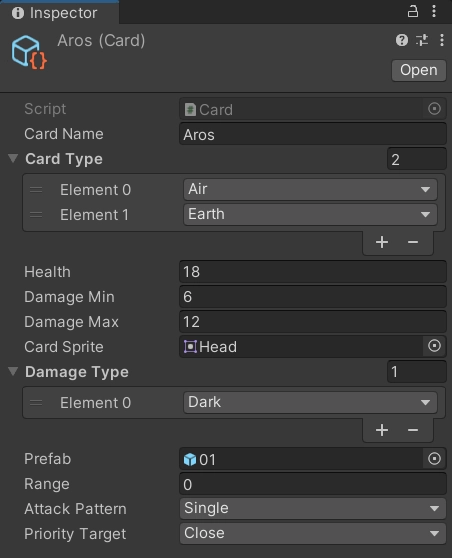452x558 pixels.
Task: Add a Damage Type list element
Action: pos(382,430)
